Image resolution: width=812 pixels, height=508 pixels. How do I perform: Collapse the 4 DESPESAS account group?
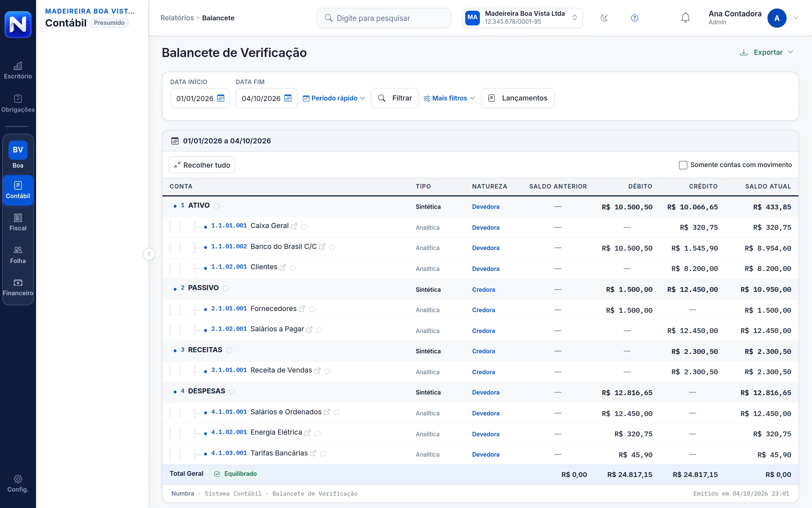pos(175,392)
